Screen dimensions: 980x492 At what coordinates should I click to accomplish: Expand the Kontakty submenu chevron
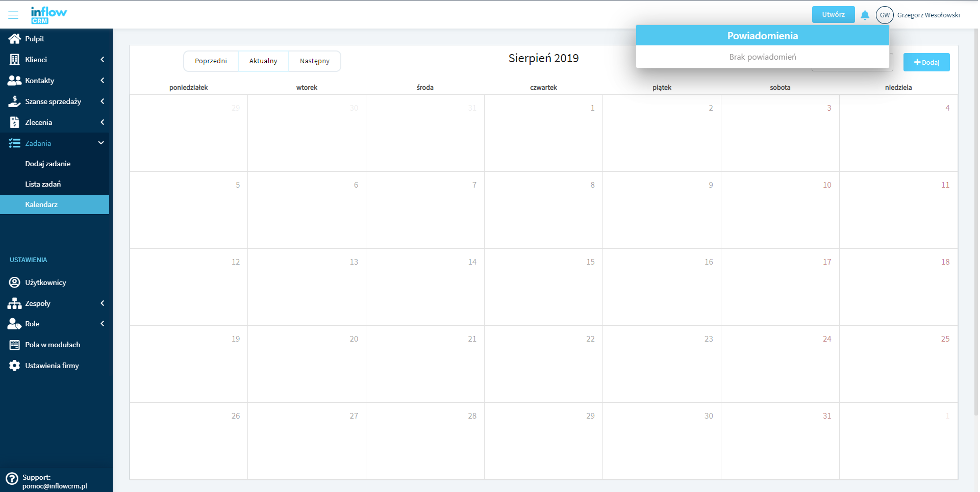[103, 81]
